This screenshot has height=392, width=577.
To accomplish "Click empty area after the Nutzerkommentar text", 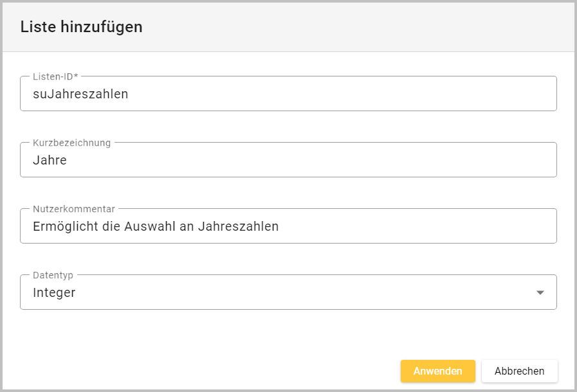I will click(418, 226).
